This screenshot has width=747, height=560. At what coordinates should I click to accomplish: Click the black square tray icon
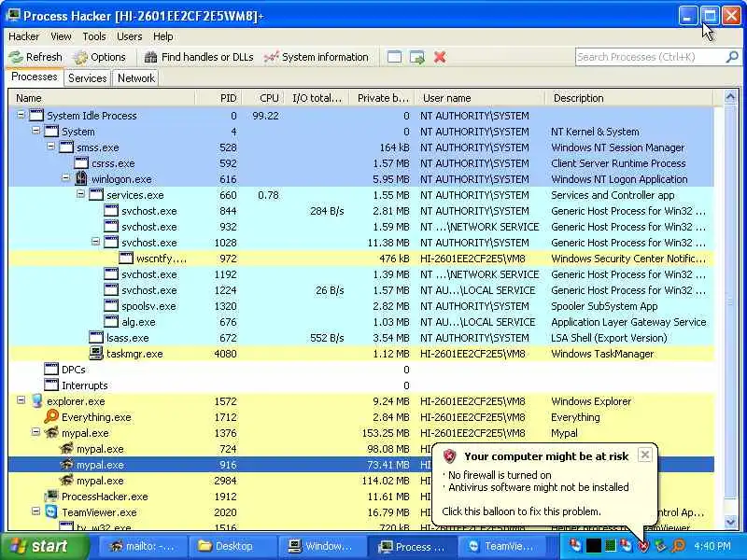click(594, 546)
